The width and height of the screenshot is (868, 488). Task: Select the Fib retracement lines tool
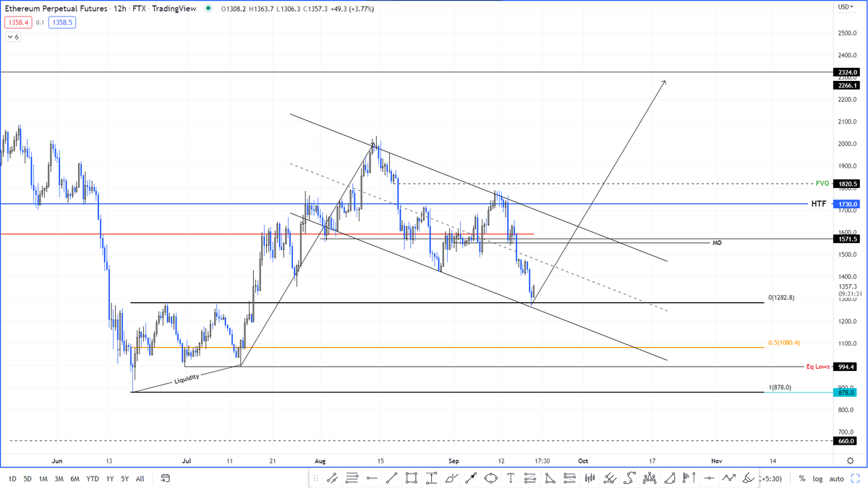tap(352, 478)
